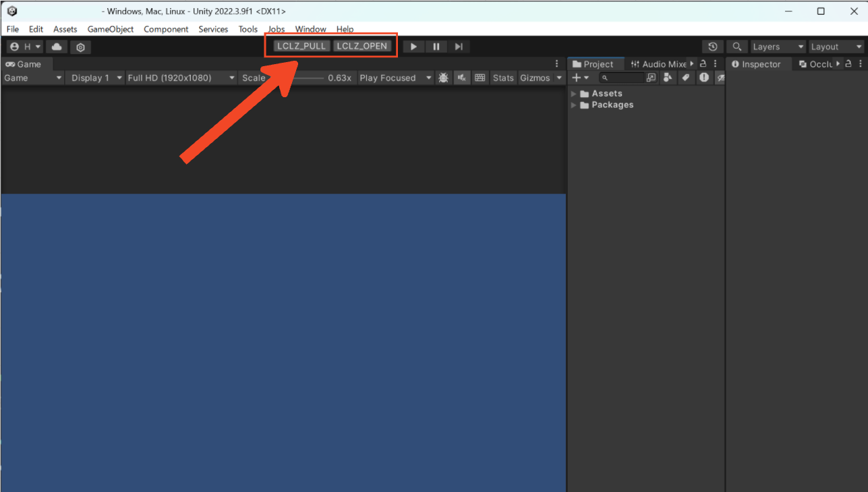Click the Project search magnifier icon
The width and height of the screenshot is (868, 492).
pos(606,78)
